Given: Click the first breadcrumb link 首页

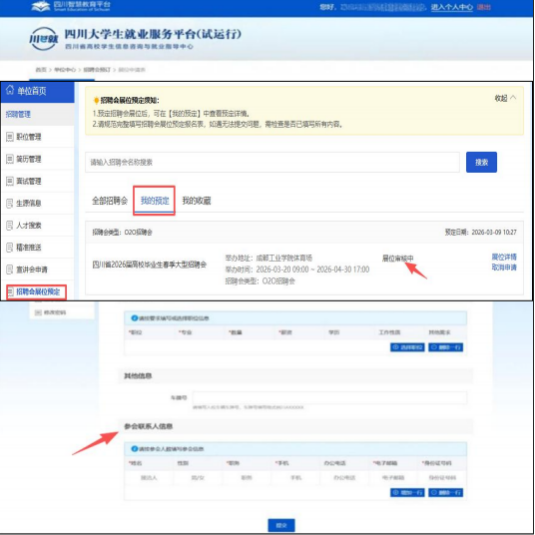Looking at the screenshot, I should point(41,70).
